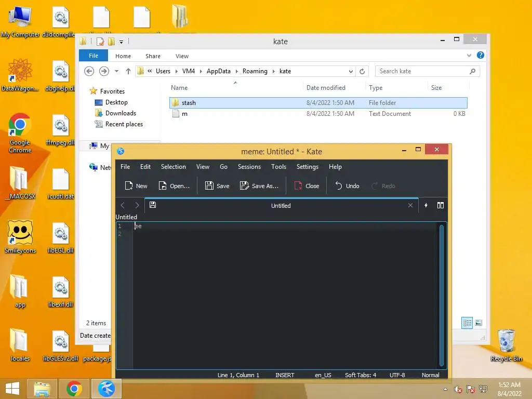
Task: Open Windows Start button
Action: [12, 389]
